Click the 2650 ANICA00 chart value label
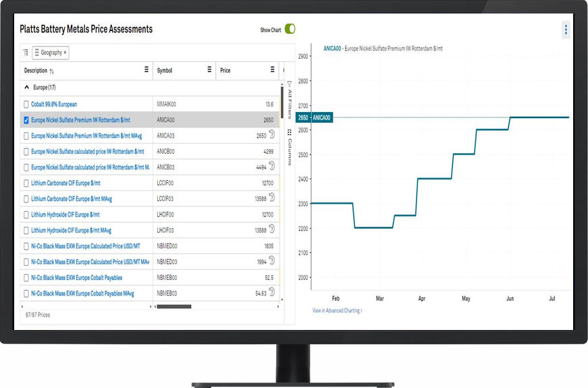This screenshot has height=388, width=588. 314,117
